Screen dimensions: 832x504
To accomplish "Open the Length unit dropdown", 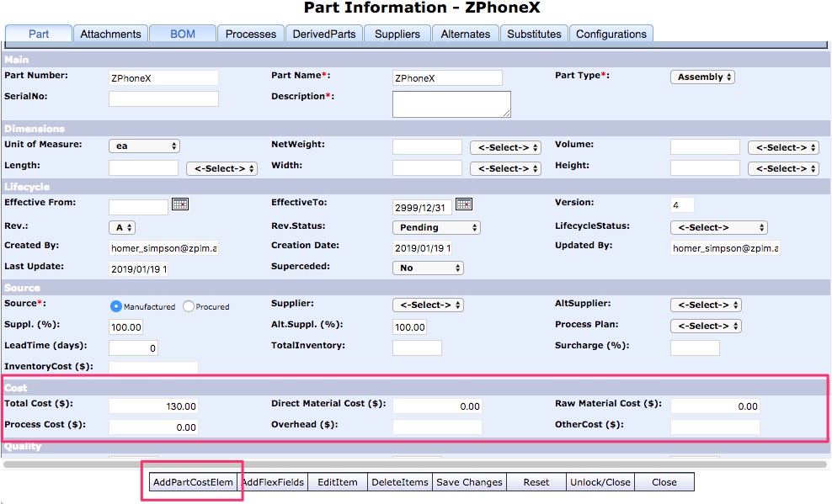I will click(221, 168).
